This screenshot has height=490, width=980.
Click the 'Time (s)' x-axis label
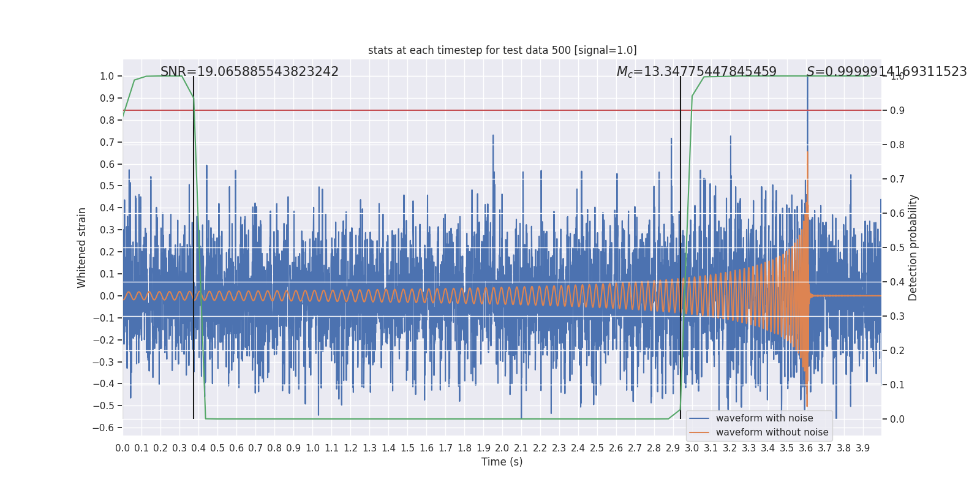tap(502, 462)
